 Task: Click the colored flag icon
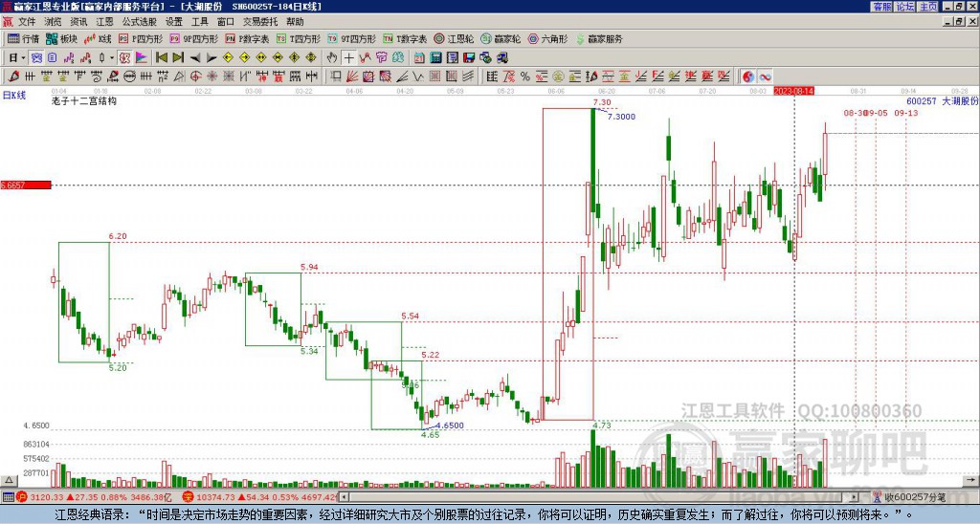click(x=142, y=58)
